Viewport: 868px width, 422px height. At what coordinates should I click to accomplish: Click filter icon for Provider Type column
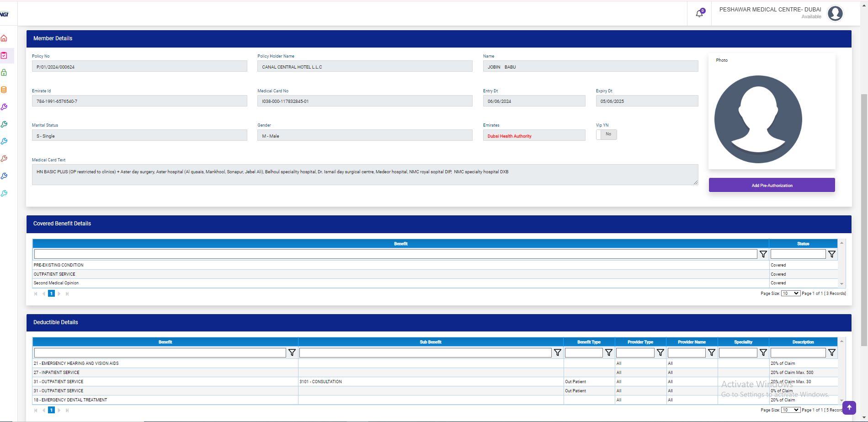(660, 353)
